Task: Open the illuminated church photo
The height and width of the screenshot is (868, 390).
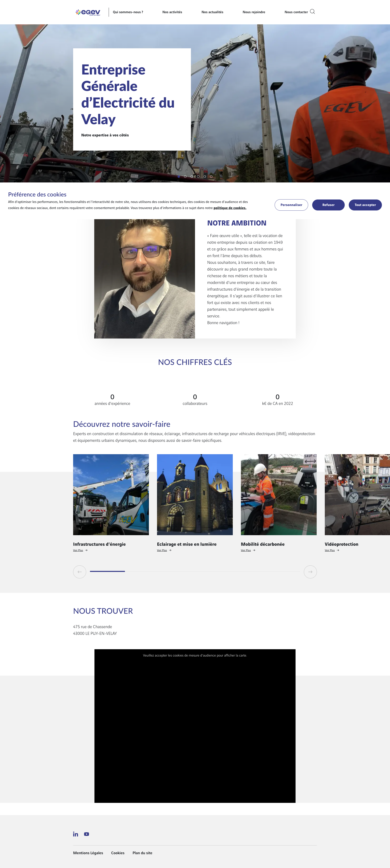Action: 195,495
